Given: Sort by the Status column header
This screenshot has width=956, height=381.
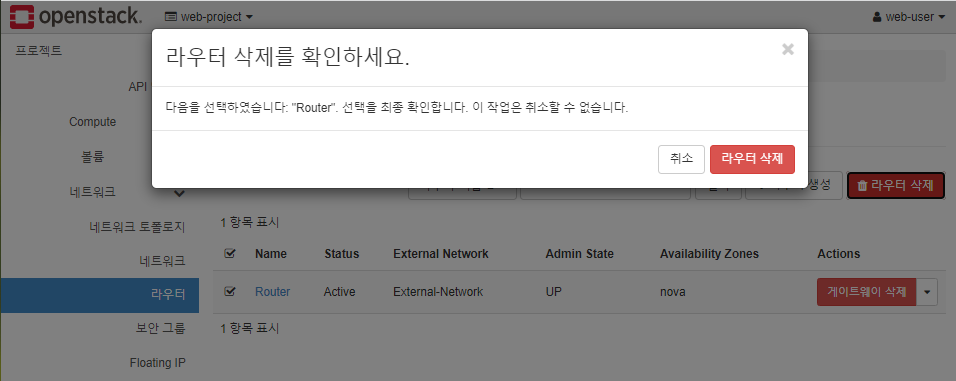Looking at the screenshot, I should coord(341,254).
